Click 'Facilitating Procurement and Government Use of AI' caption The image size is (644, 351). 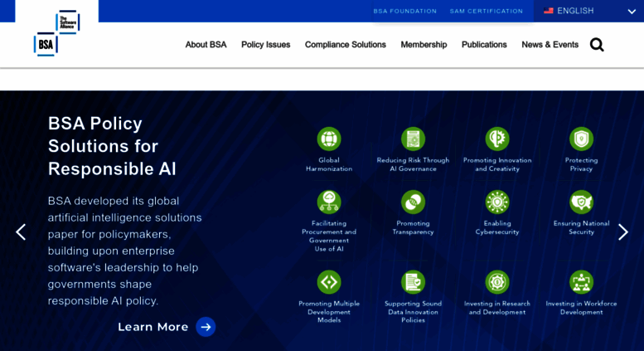click(329, 236)
